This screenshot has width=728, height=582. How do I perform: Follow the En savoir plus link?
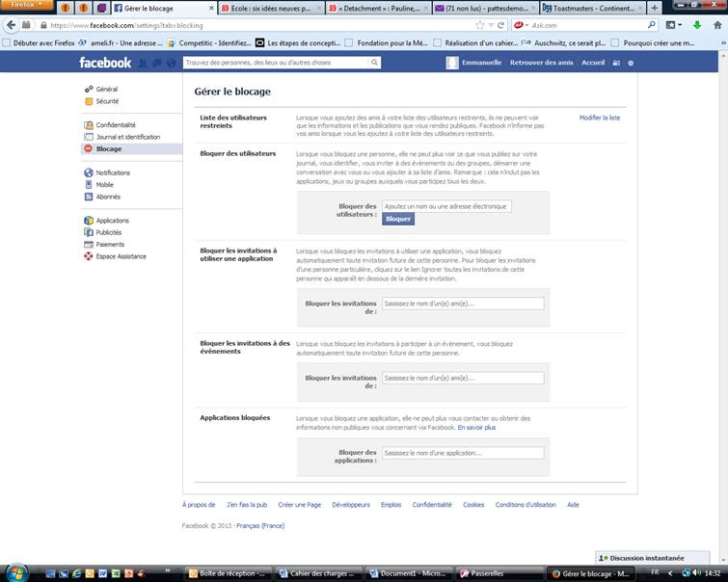pyautogui.click(x=476, y=428)
